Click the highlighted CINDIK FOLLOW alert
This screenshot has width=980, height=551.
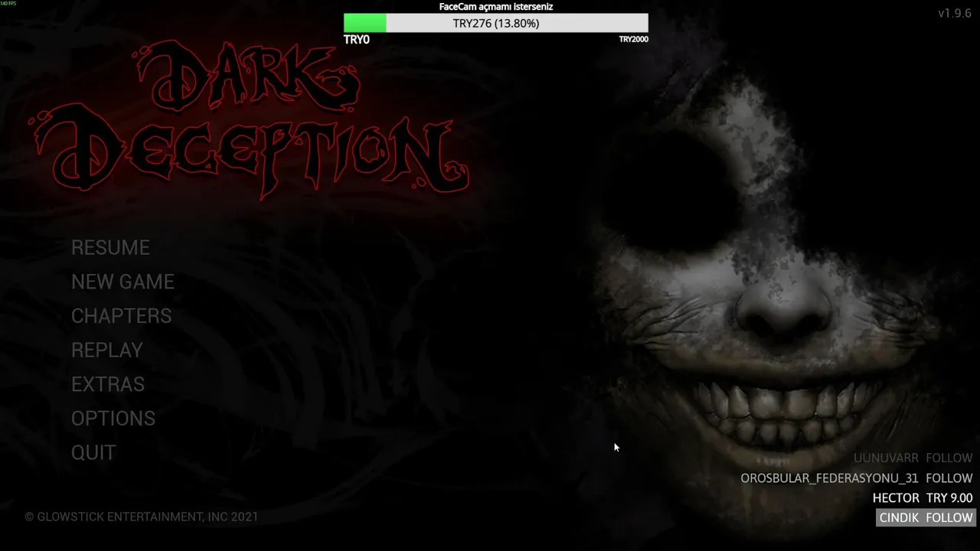click(x=926, y=517)
